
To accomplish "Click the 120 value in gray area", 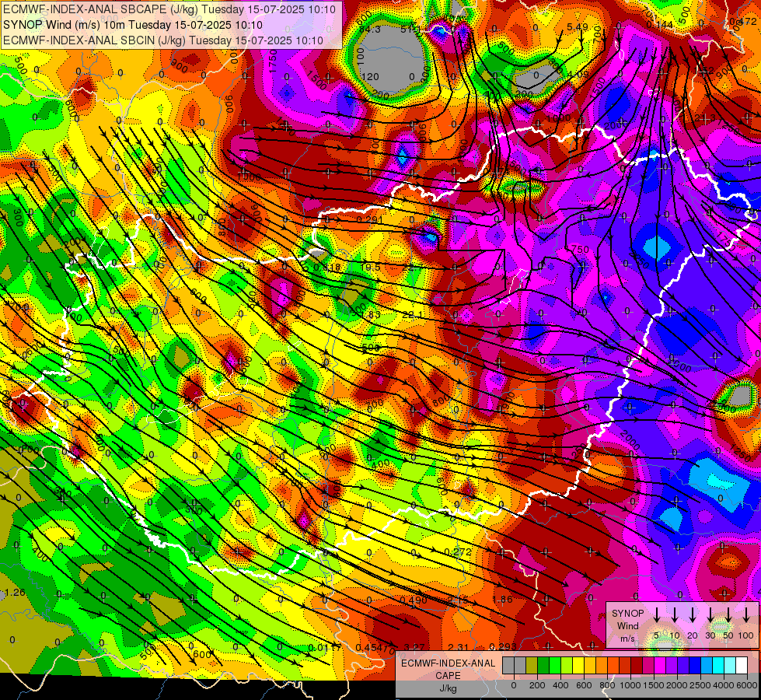I will pos(370,77).
